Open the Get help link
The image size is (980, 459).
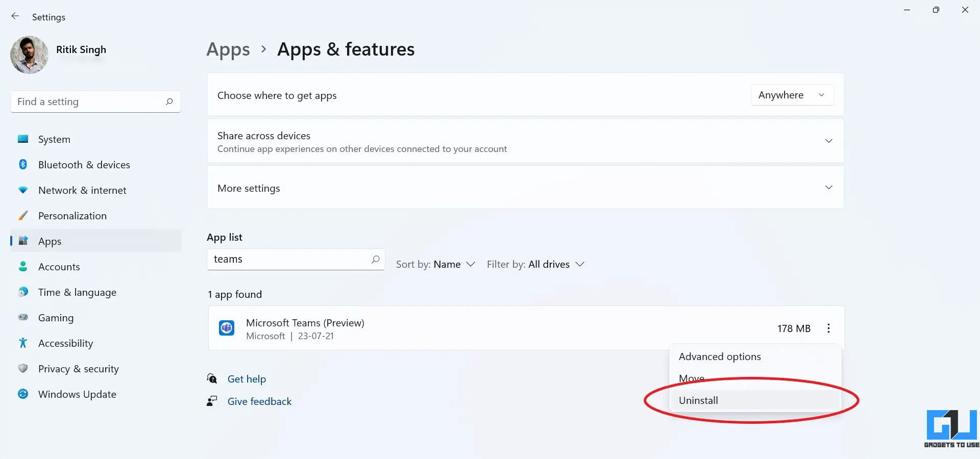(247, 379)
